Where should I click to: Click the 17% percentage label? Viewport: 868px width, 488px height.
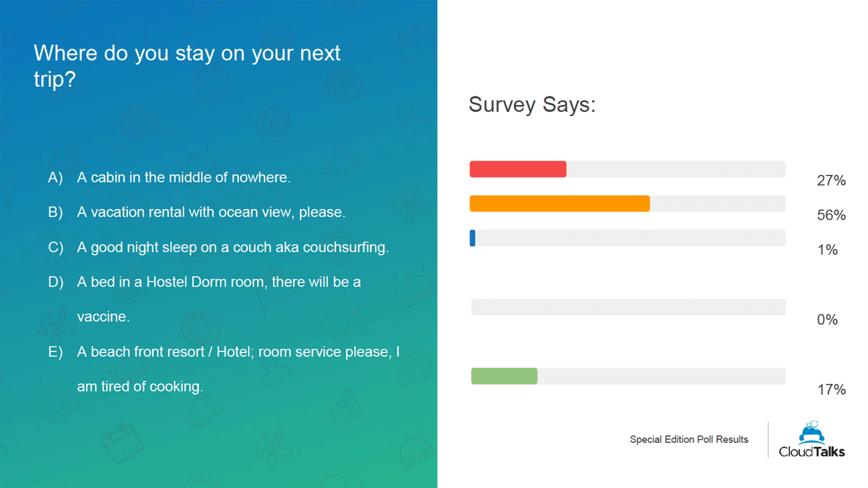831,389
